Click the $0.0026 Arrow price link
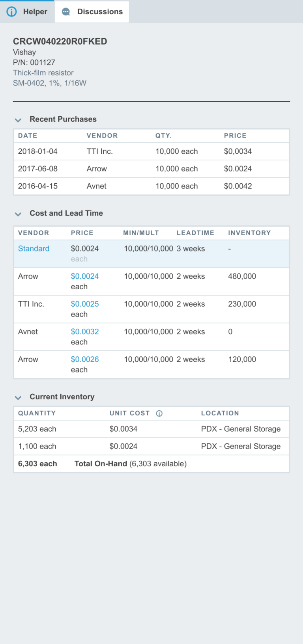Viewport: 303px width, 644px height. click(85, 359)
